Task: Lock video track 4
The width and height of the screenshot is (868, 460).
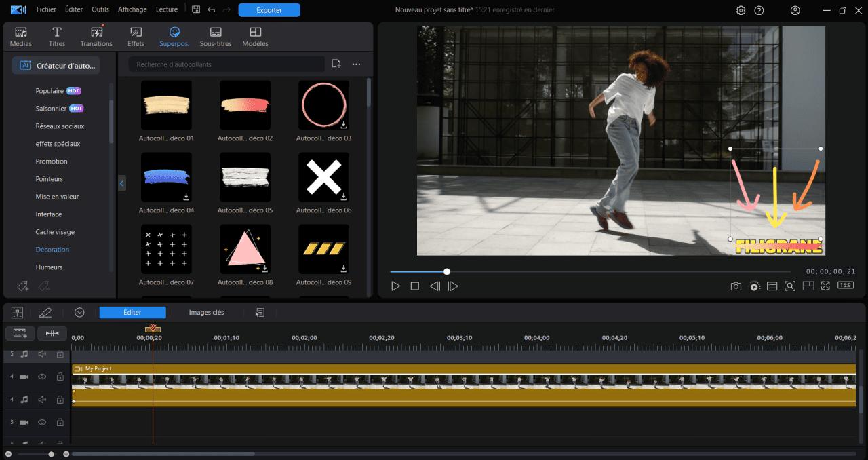Action: [59, 376]
